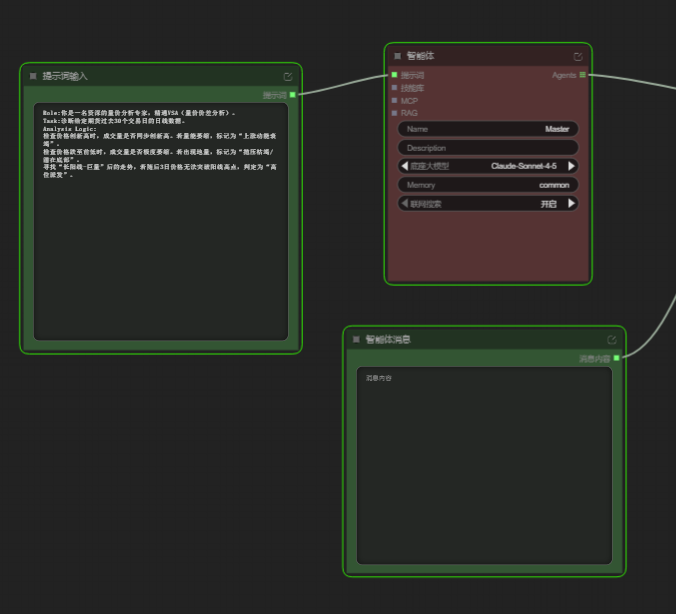
Task: Click left arrow on 联网搜索 setting
Action: (405, 203)
